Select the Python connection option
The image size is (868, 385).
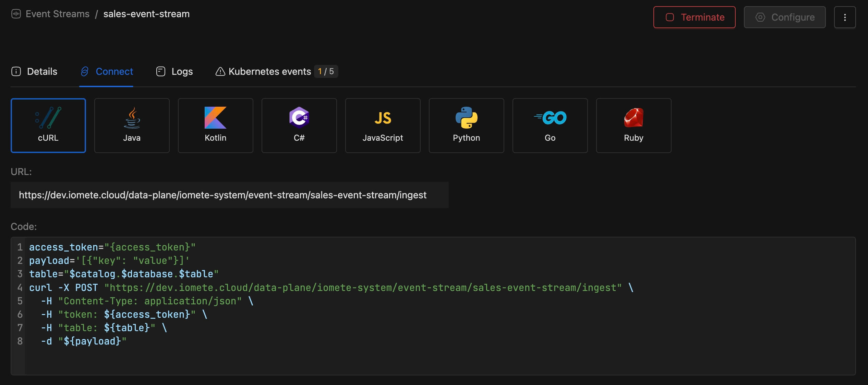pos(466,125)
